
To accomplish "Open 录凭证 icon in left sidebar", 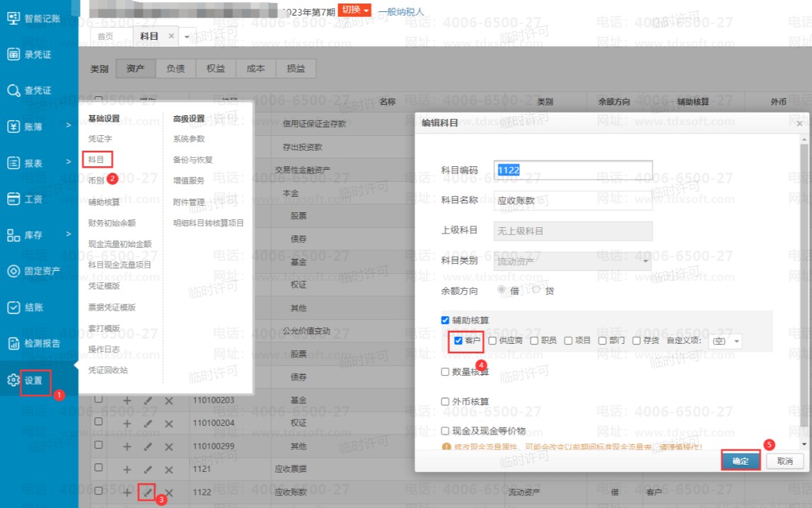I will click(x=13, y=54).
